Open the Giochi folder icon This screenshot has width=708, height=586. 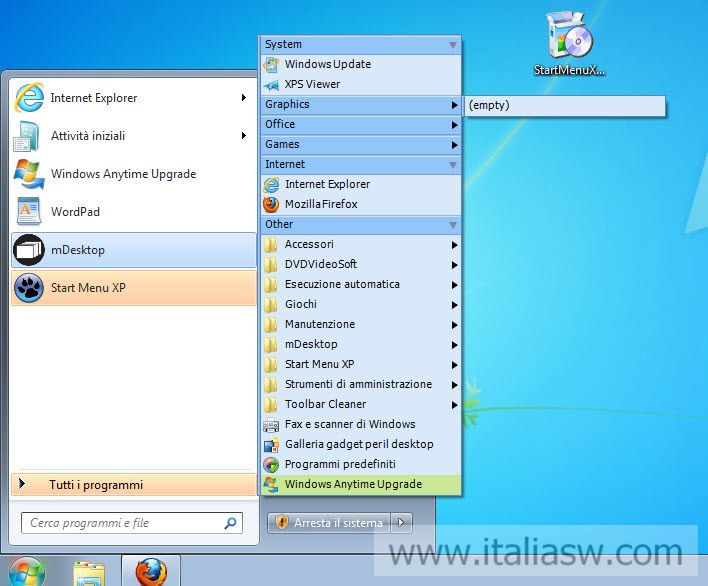tap(271, 304)
